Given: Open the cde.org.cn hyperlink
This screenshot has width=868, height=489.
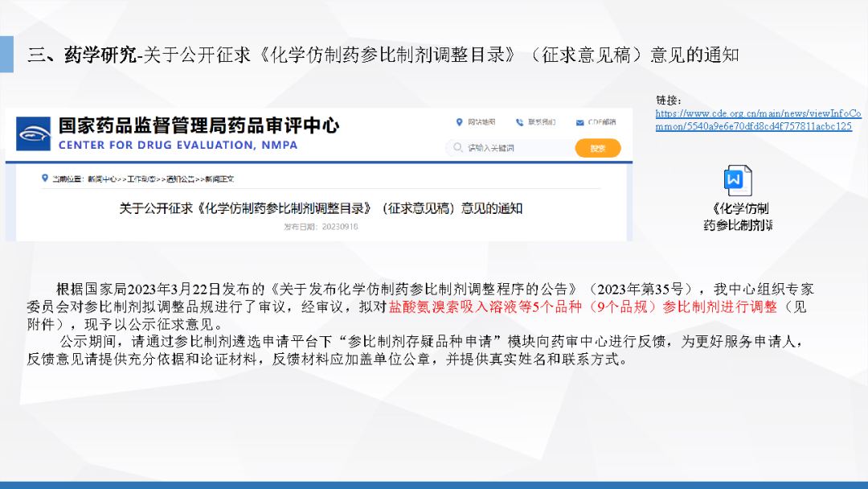Looking at the screenshot, I should 757,120.
